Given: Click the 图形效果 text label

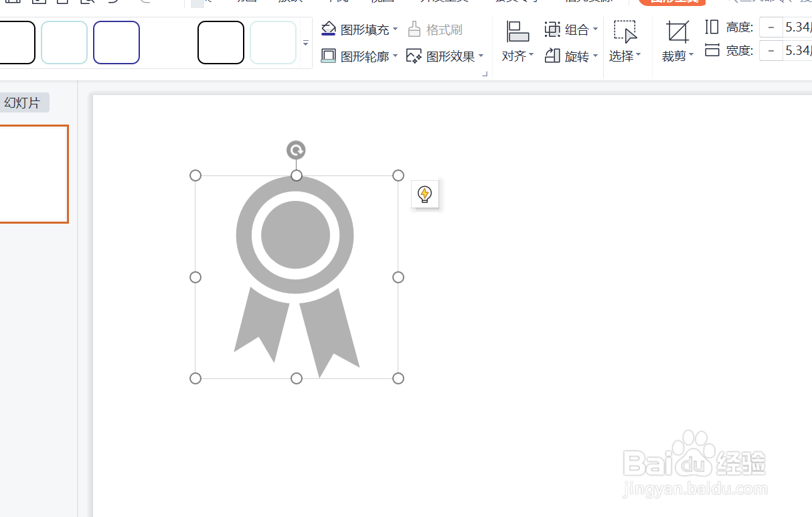Looking at the screenshot, I should click(x=451, y=57).
